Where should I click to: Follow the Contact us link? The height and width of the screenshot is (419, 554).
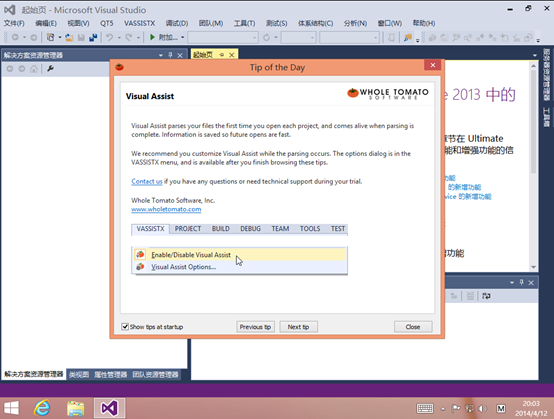147,181
